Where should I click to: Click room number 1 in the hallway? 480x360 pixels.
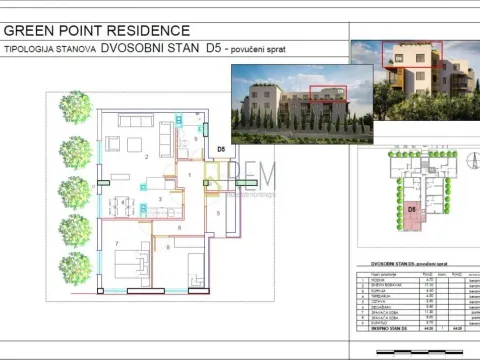[190, 175]
